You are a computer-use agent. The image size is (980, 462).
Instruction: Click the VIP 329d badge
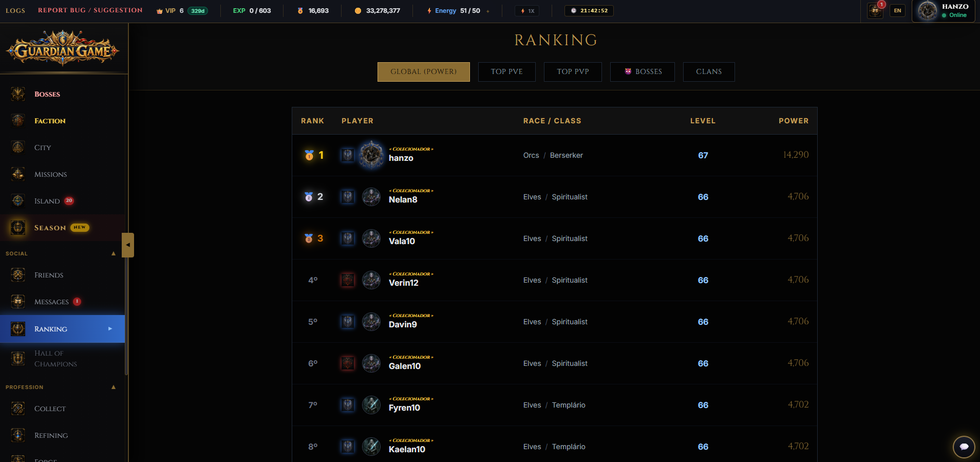click(198, 11)
